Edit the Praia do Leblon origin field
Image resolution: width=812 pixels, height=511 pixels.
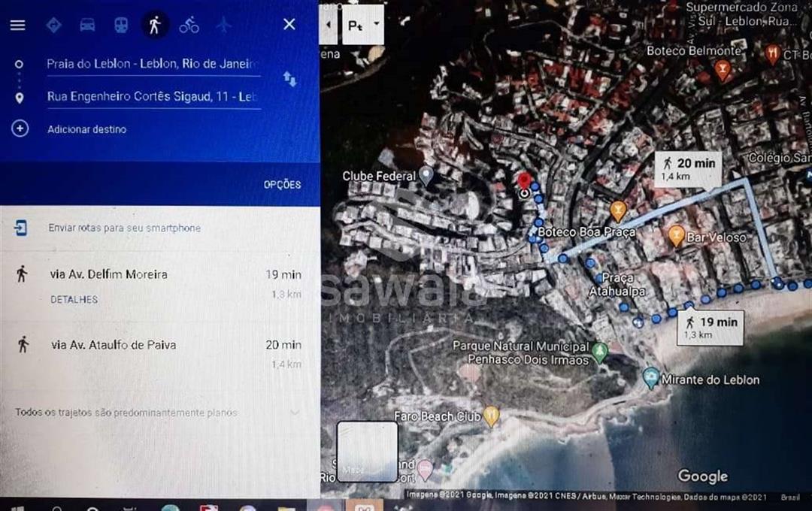pos(153,64)
